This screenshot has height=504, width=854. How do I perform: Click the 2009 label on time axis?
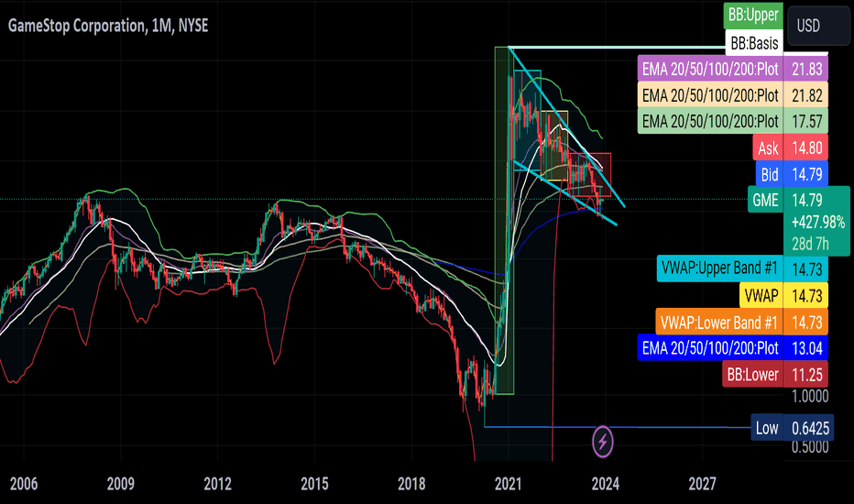coord(120,483)
